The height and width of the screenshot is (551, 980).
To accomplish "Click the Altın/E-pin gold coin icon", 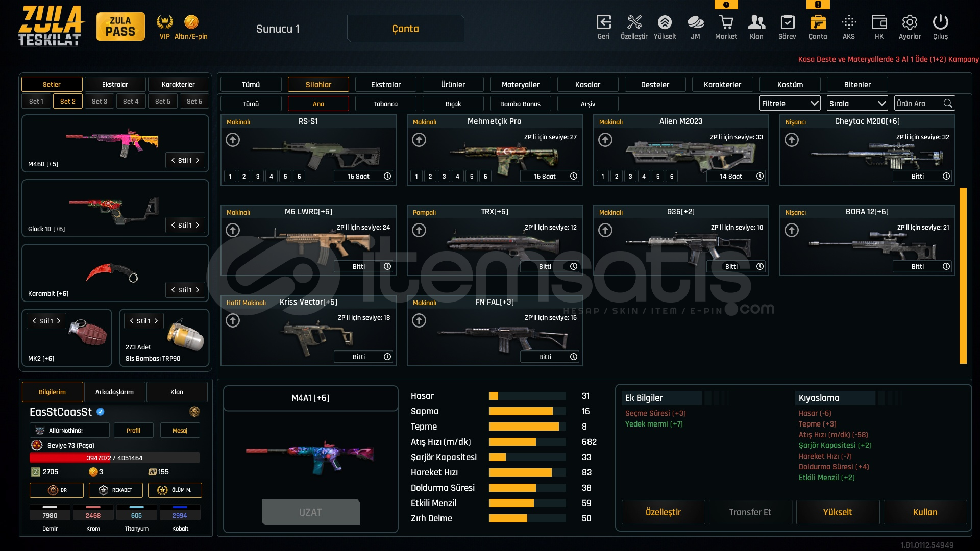I will point(191,22).
